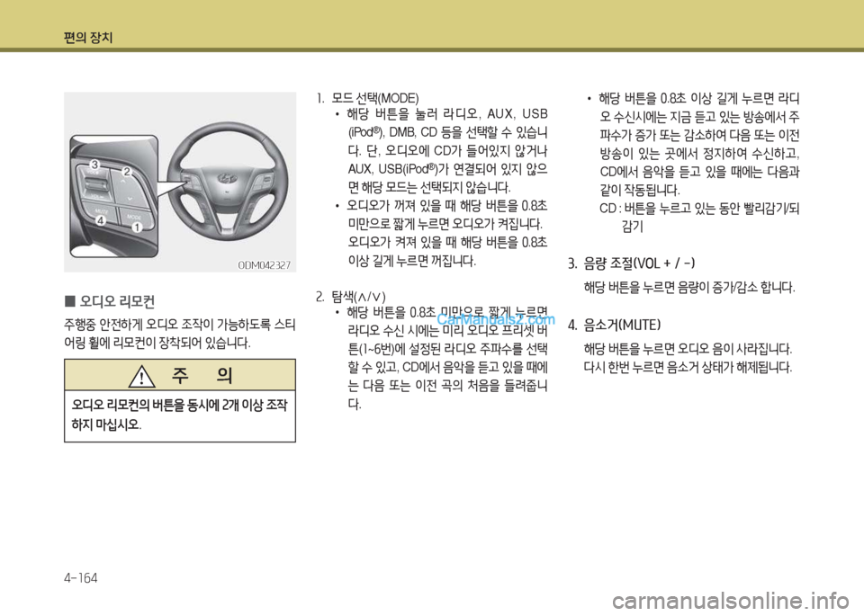
Task: Click the 'CD : 버튼을 누르고 있는 동안' line
Action: 699,209
